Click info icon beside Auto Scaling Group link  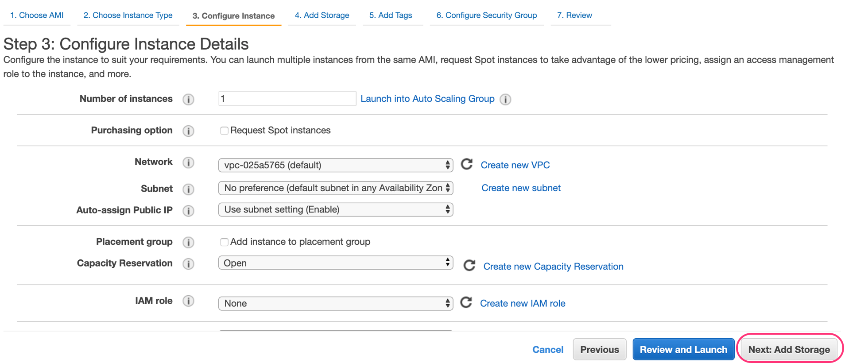click(x=505, y=99)
